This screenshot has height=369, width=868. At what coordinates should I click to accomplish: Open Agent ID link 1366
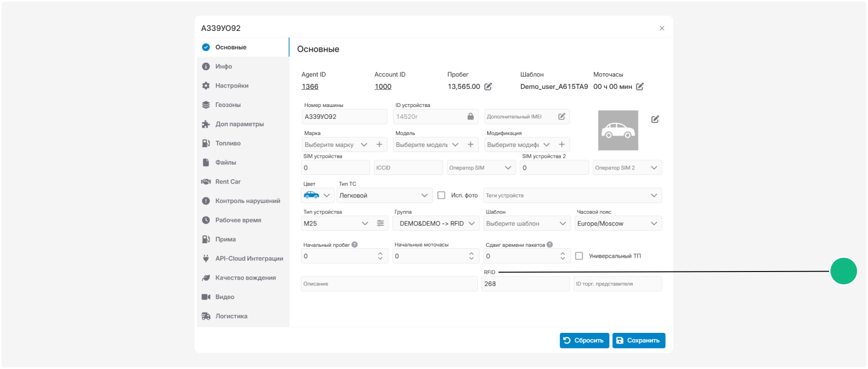(310, 87)
